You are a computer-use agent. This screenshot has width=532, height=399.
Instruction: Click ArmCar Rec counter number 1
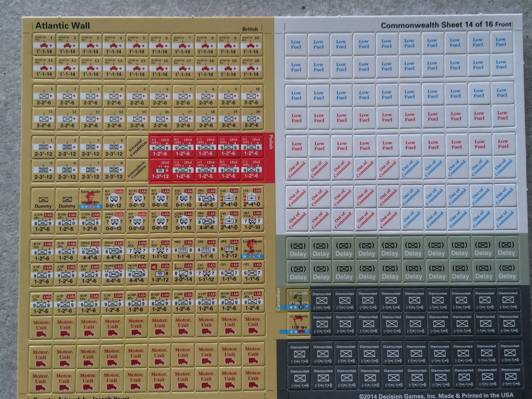[x=44, y=45]
